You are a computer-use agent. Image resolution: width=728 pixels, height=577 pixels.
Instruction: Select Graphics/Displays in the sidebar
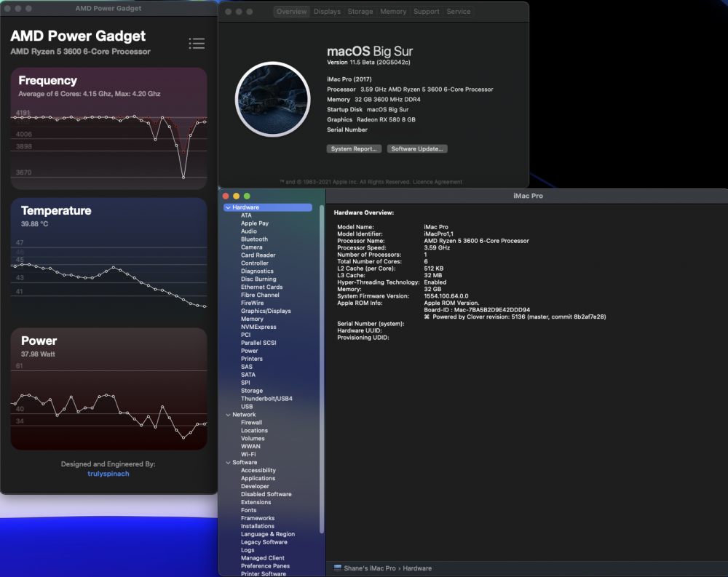[266, 311]
